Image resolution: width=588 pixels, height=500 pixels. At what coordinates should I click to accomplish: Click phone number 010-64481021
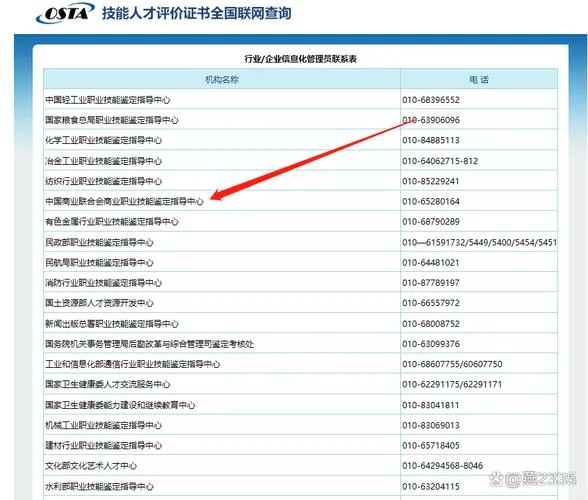click(431, 263)
